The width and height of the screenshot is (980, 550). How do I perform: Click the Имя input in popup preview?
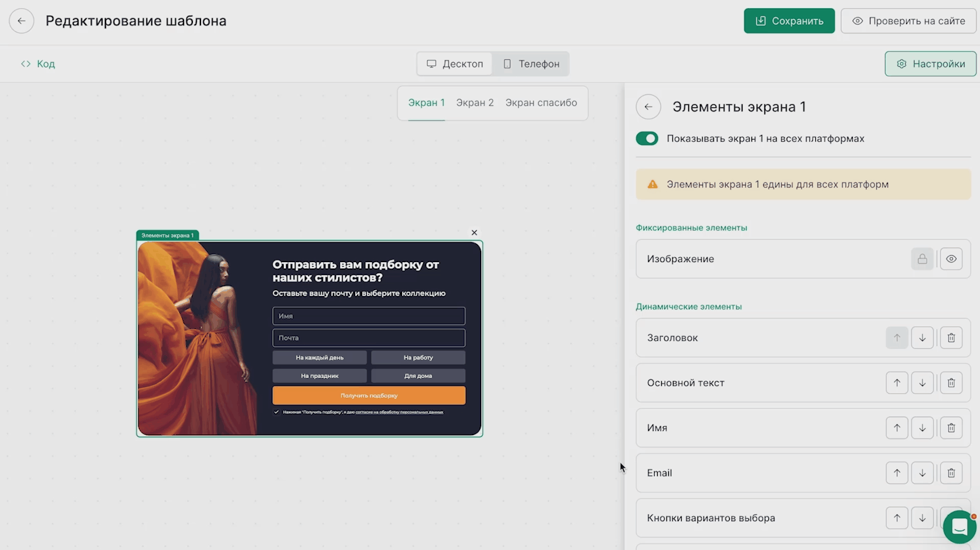tap(369, 316)
